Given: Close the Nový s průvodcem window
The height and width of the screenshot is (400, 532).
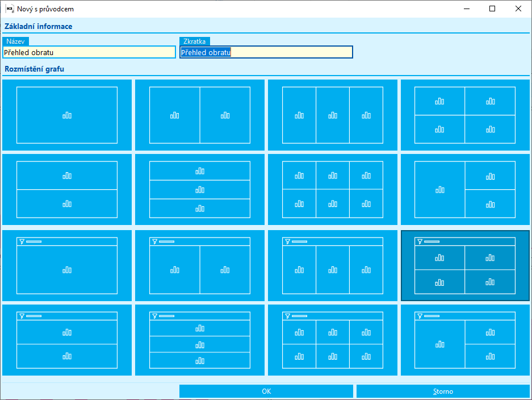Looking at the screenshot, I should pos(518,9).
